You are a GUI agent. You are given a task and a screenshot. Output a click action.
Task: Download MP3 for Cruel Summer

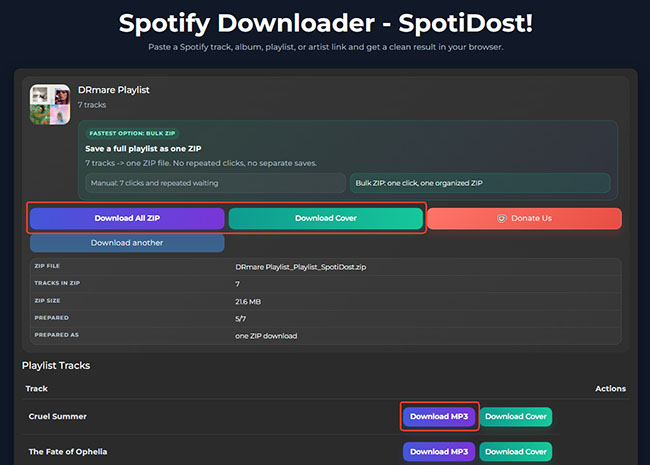point(439,417)
